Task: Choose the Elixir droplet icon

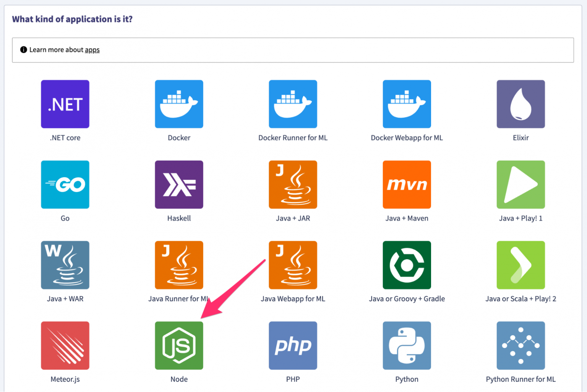Action: pyautogui.click(x=521, y=104)
